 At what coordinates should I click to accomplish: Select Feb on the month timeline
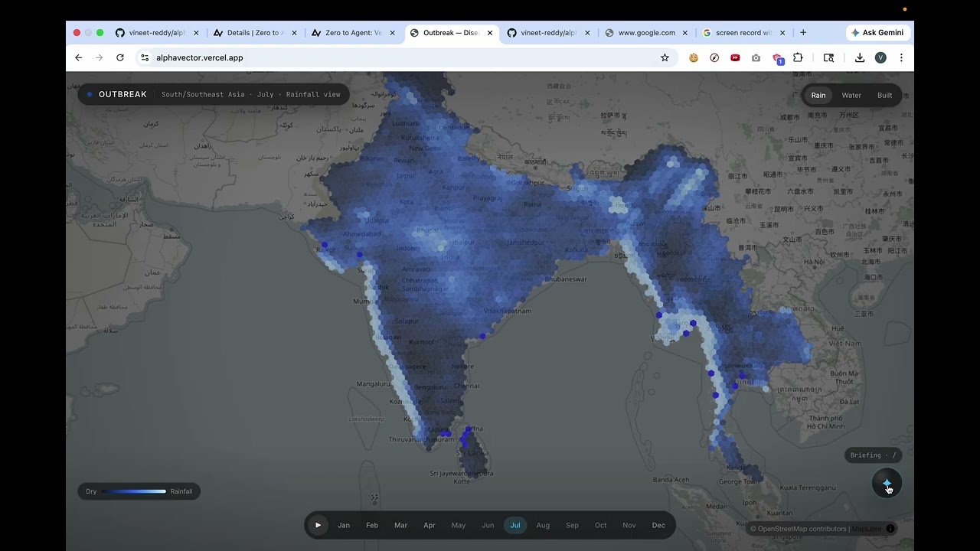(372, 525)
